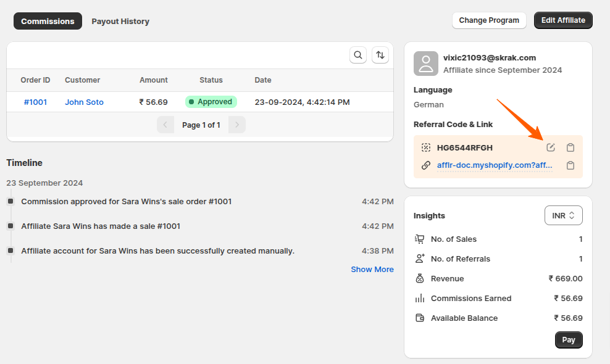Sort commissions using the sort icon

(x=380, y=55)
